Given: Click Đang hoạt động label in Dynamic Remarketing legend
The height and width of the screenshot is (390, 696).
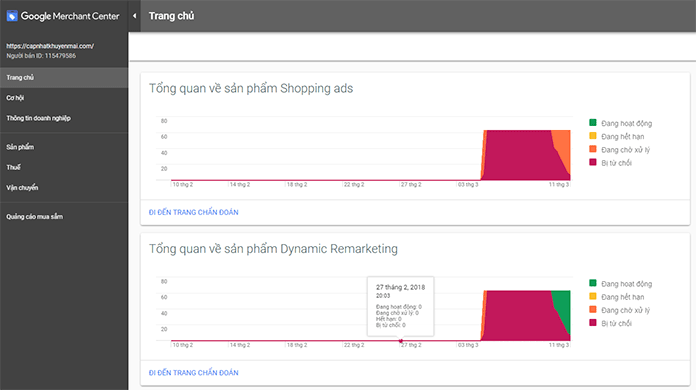Looking at the screenshot, I should pyautogui.click(x=626, y=284).
